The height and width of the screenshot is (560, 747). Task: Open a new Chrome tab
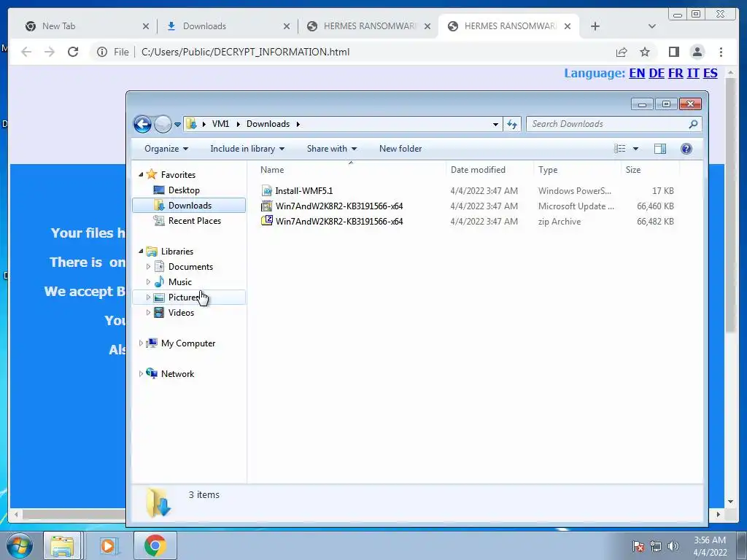point(595,26)
